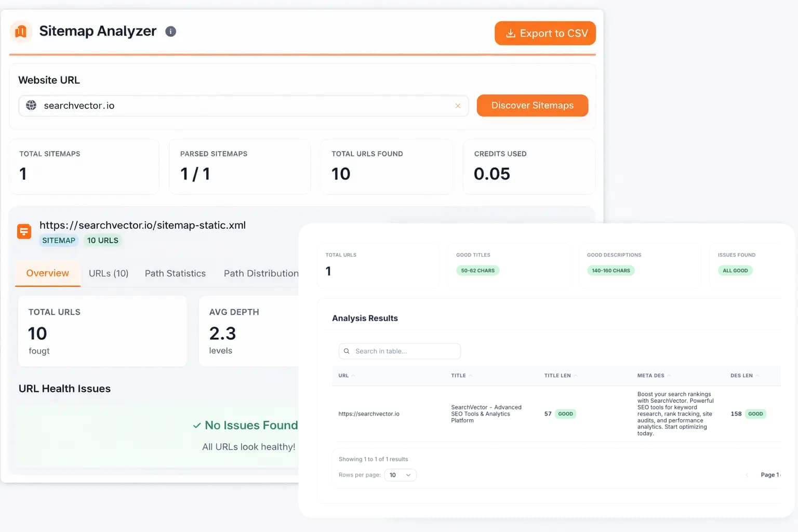
Task: Select the Path Distribution tab
Action: (x=261, y=273)
